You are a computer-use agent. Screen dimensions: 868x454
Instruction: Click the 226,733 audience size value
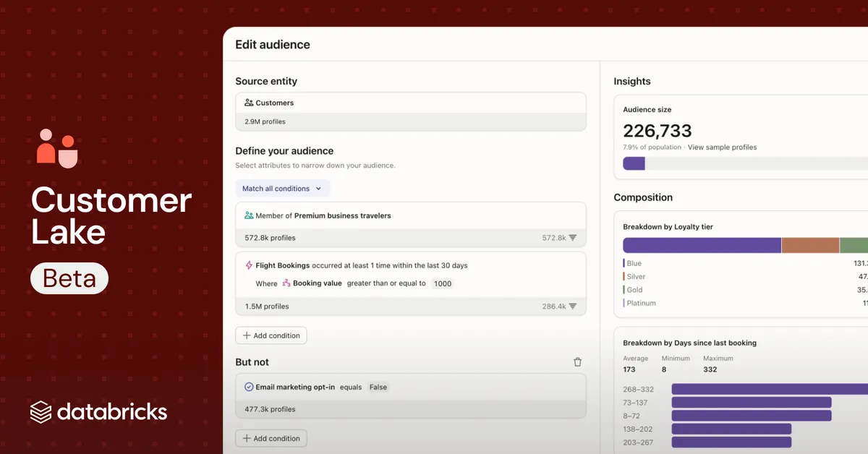[x=658, y=131]
